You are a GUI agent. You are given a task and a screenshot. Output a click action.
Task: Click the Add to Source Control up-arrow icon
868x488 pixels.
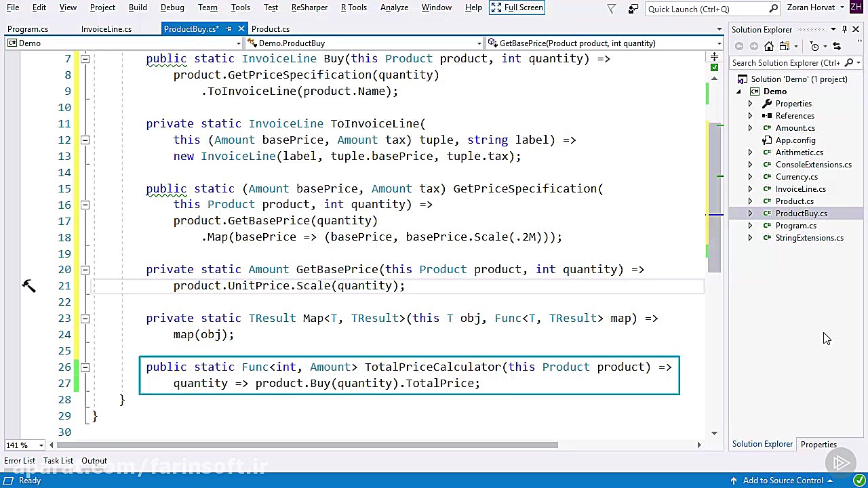[x=734, y=481]
